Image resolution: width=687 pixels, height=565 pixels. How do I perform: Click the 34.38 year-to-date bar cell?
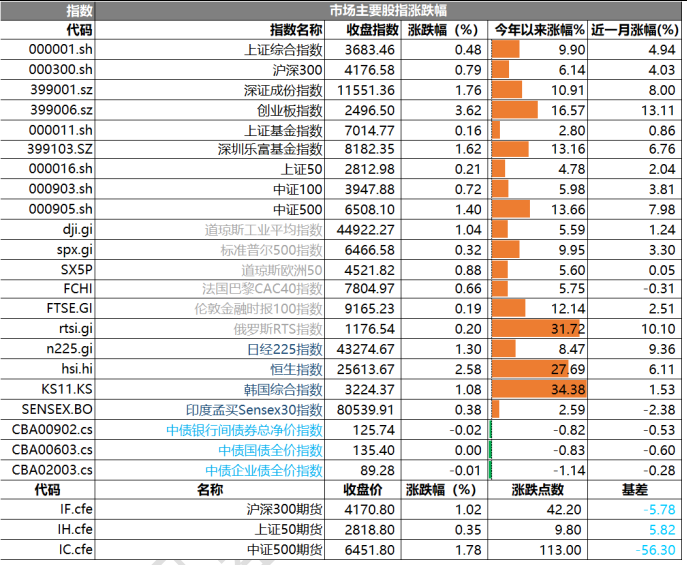click(538, 389)
